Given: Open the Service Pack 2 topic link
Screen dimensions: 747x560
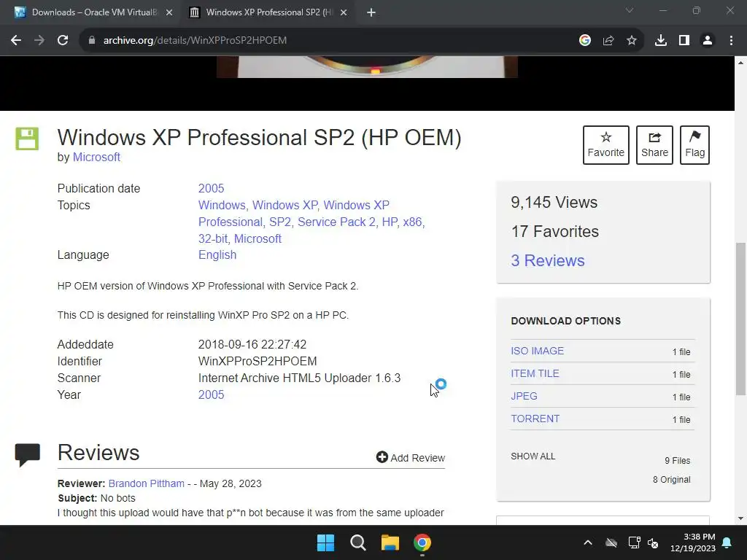Looking at the screenshot, I should click(x=336, y=222).
